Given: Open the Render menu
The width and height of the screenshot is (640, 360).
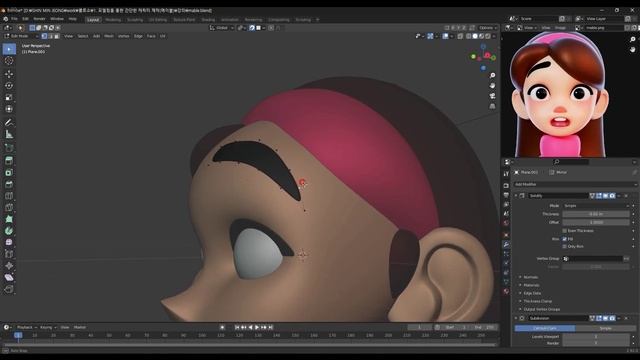Looking at the screenshot, I should [39, 19].
